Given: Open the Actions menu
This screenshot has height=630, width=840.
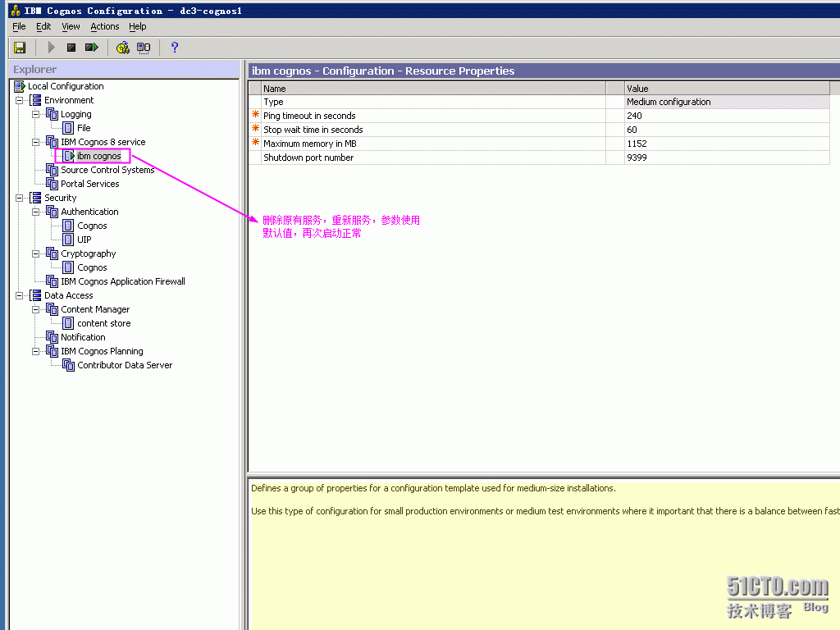Looking at the screenshot, I should (104, 26).
